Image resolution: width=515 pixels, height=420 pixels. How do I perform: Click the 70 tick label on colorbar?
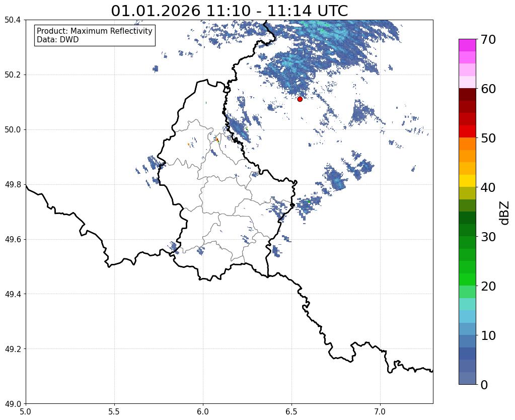coord(488,39)
